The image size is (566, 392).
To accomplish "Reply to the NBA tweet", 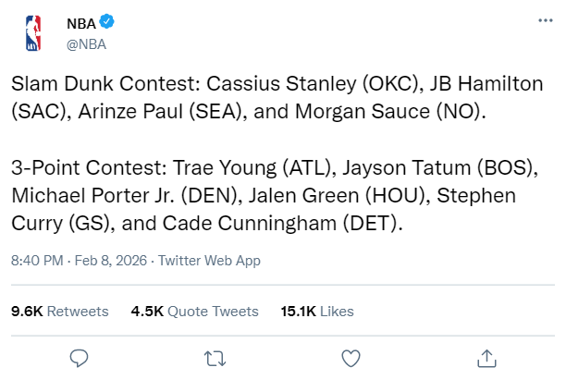I will pos(79,359).
